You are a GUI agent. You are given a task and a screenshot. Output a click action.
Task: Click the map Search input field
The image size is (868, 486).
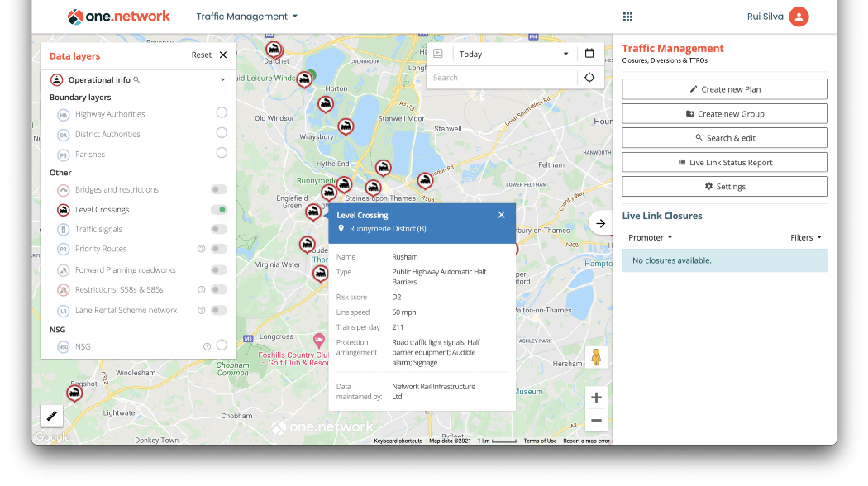click(x=501, y=78)
